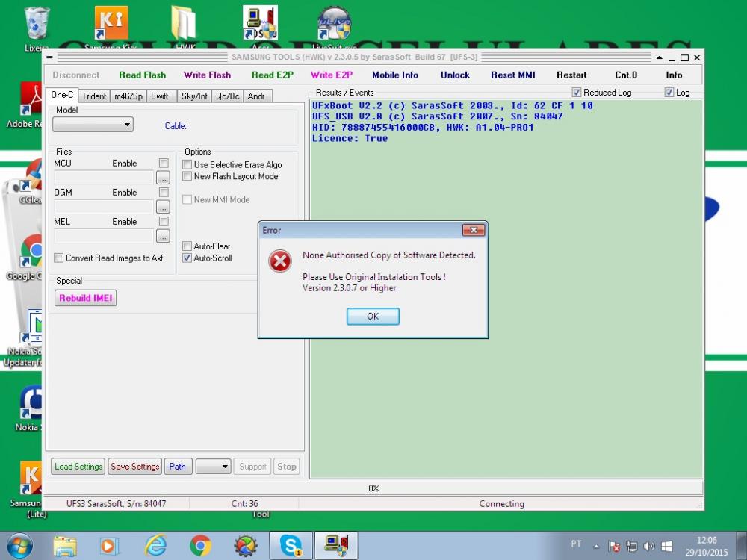Enable the MEL file checkbox
747x560 pixels.
click(x=164, y=222)
